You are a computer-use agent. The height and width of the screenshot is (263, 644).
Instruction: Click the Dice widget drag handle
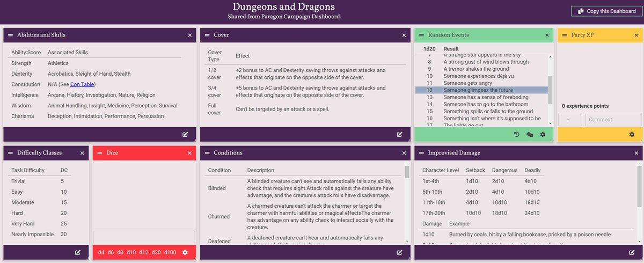(x=99, y=153)
